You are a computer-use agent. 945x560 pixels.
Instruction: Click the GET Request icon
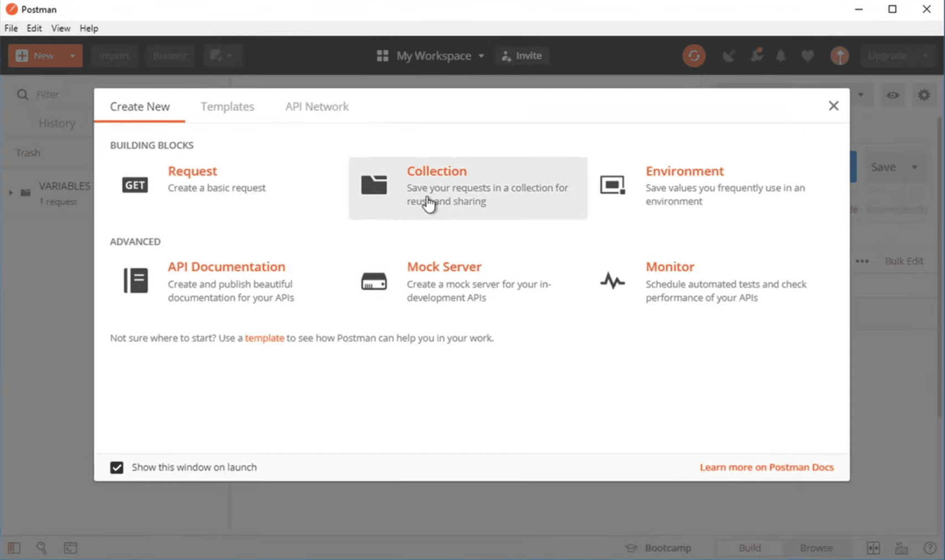tap(135, 185)
